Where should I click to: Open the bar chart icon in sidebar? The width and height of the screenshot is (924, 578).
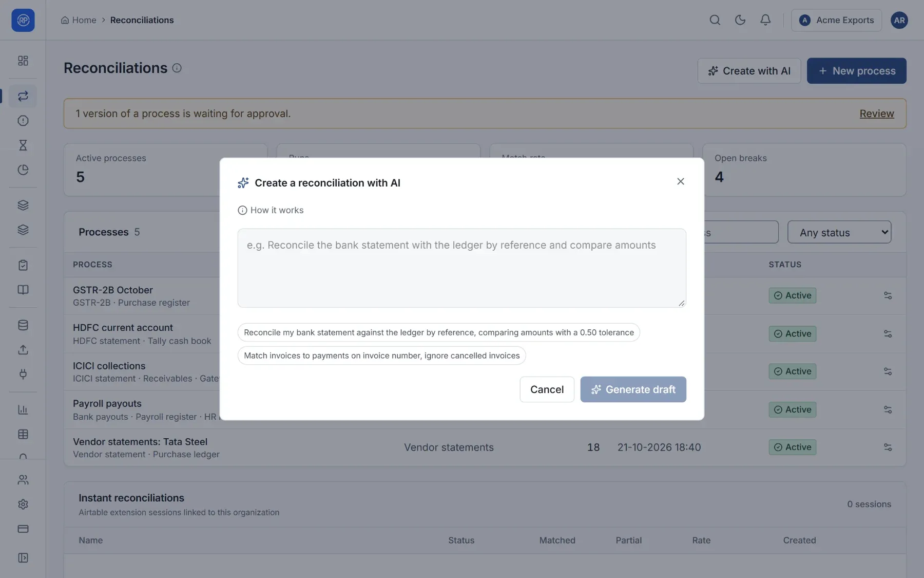(x=23, y=410)
